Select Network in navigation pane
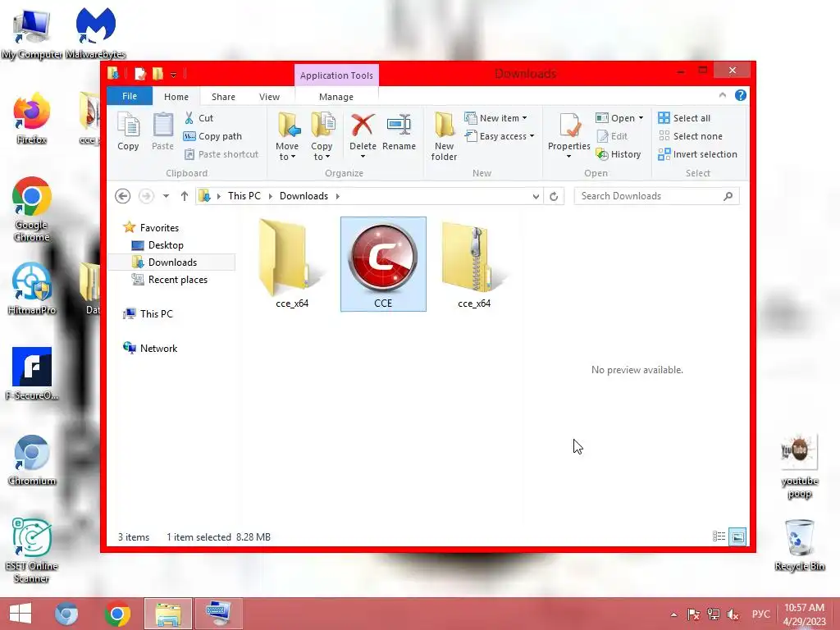Viewport: 840px width, 630px height. (x=158, y=348)
